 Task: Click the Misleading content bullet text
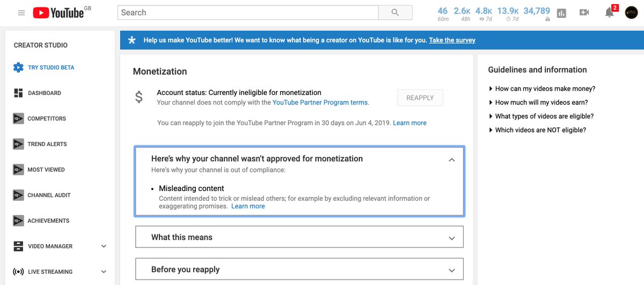click(x=192, y=188)
